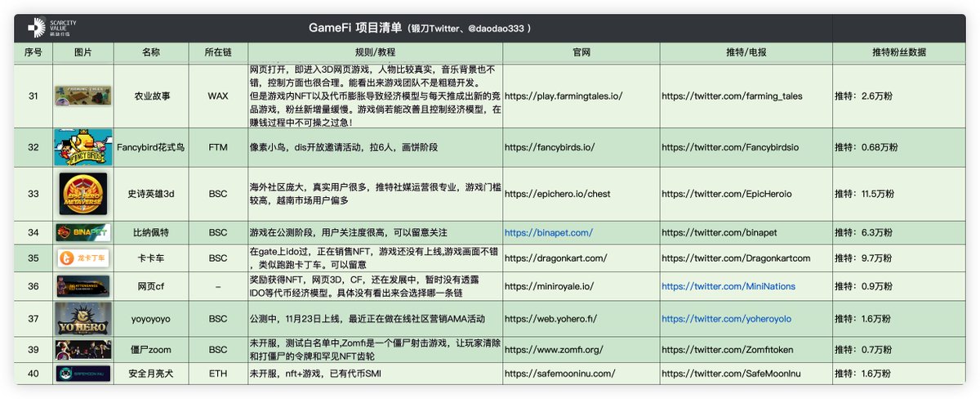The image size is (980, 399).
Task: Select the 史诗英雄3d name cell
Action: pyautogui.click(x=151, y=195)
